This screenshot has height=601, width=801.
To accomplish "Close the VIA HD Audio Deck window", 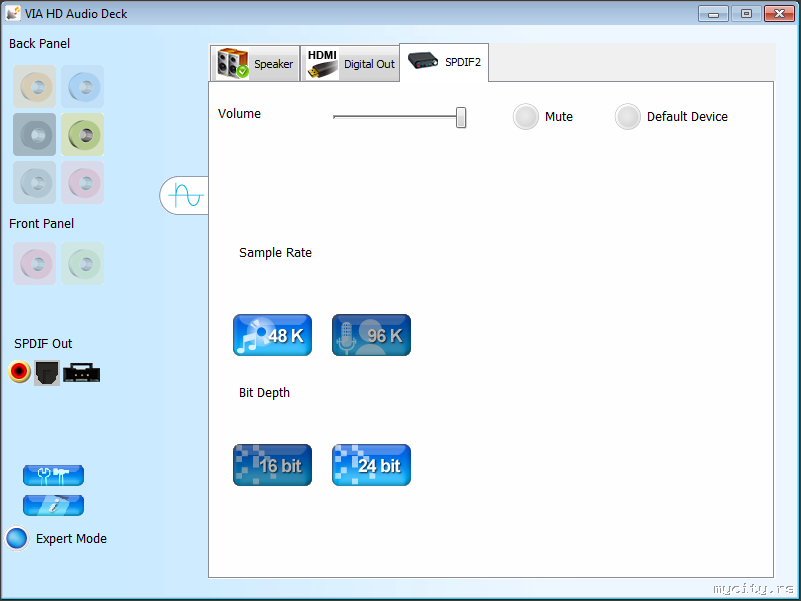I will 779,14.
